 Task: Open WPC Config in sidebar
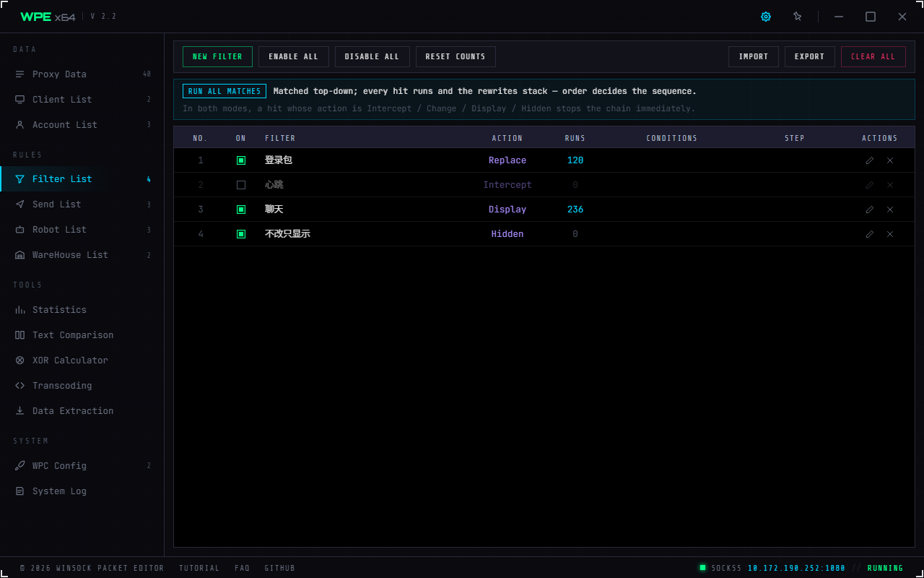(82, 466)
